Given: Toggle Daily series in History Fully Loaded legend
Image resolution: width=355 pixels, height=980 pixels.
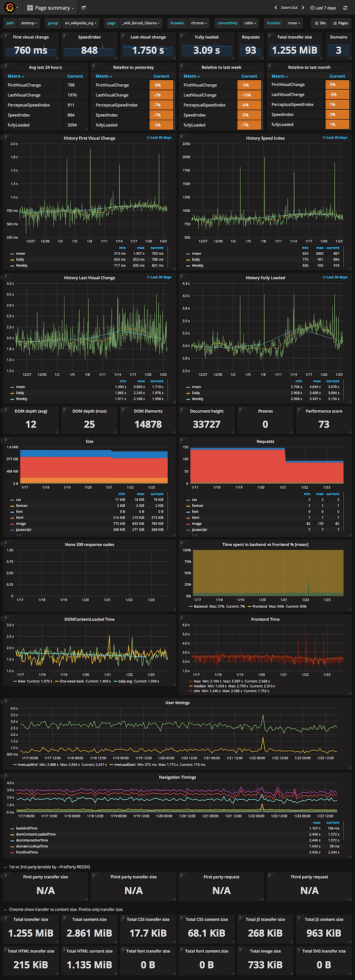Looking at the screenshot, I should (x=196, y=393).
